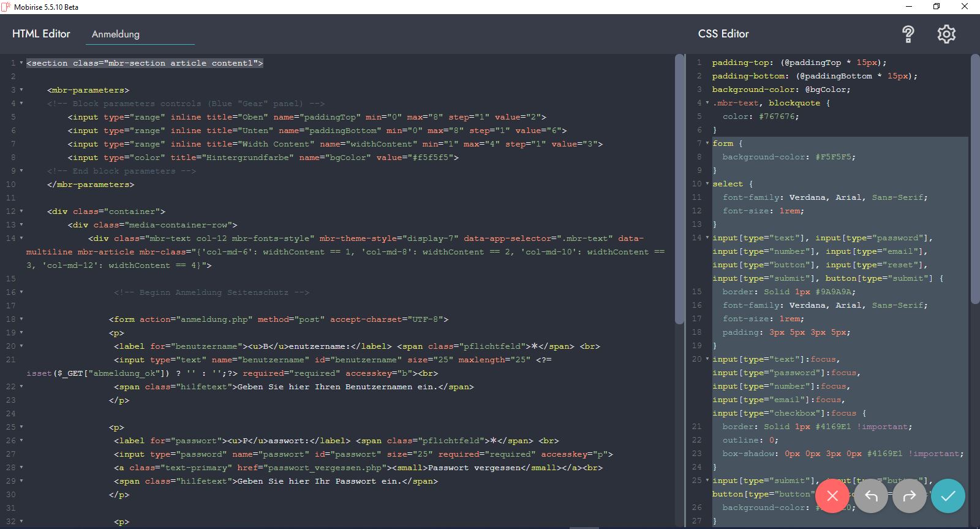Minimize the Mobirise window
This screenshot has width=980, height=529.
tap(909, 7)
